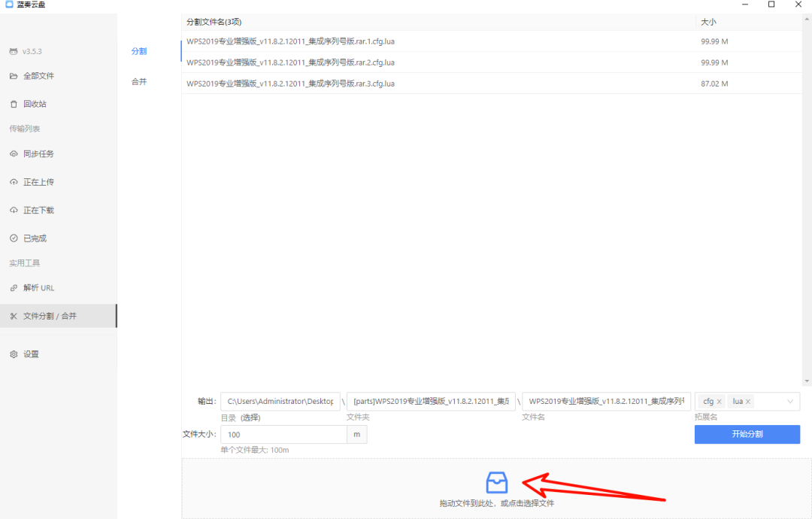Screen dimensions: 812x519
Task: Click the parse URL link icon
Action: click(x=14, y=288)
